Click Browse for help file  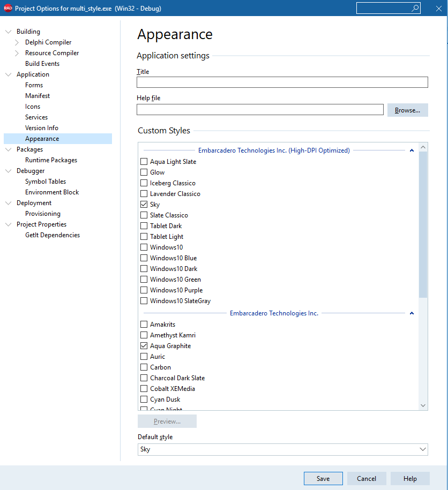point(408,110)
